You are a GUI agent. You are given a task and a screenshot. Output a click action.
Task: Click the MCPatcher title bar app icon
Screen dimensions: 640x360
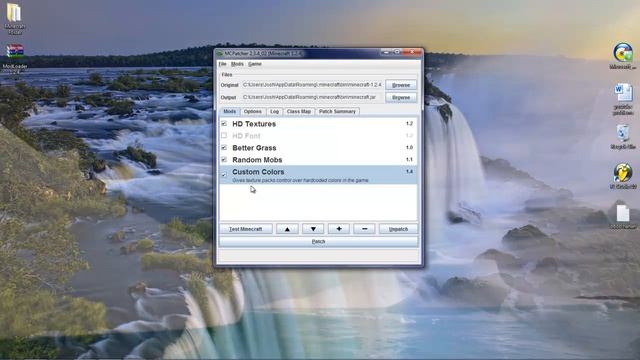click(220, 53)
